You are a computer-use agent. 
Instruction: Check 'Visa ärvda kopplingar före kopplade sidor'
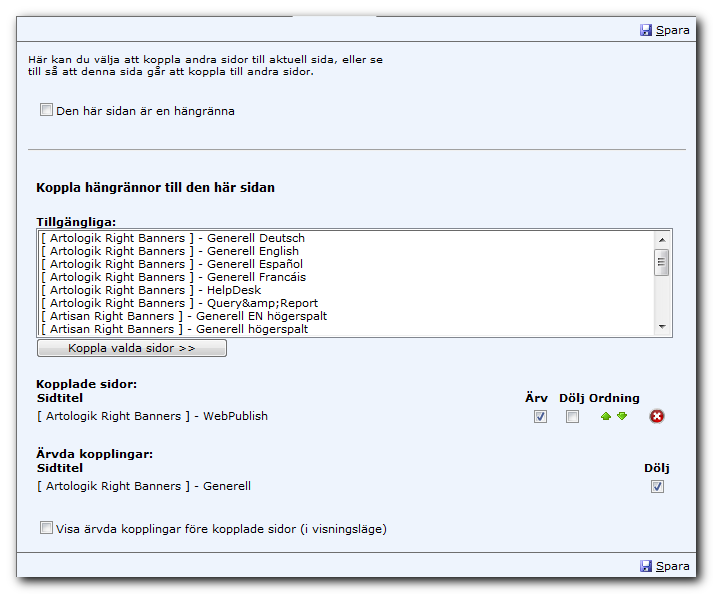point(46,528)
